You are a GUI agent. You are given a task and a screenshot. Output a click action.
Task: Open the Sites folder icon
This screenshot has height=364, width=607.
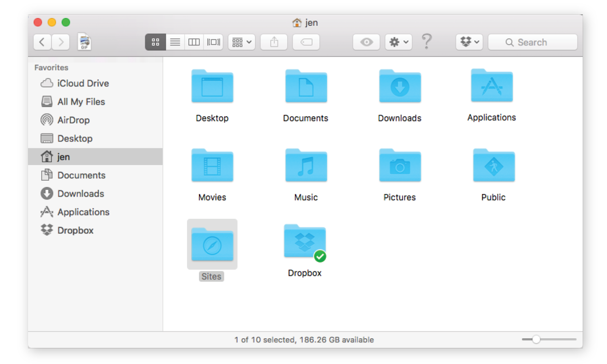pos(212,245)
